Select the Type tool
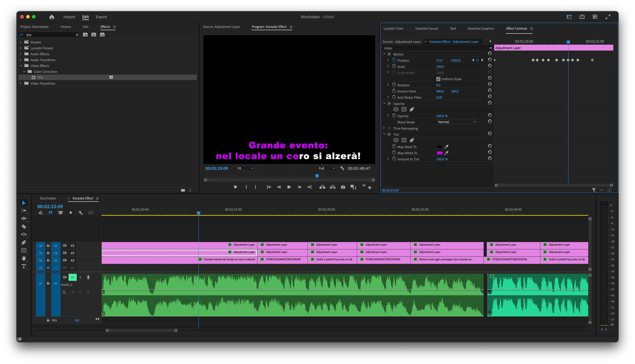635x364 pixels. pos(24,266)
